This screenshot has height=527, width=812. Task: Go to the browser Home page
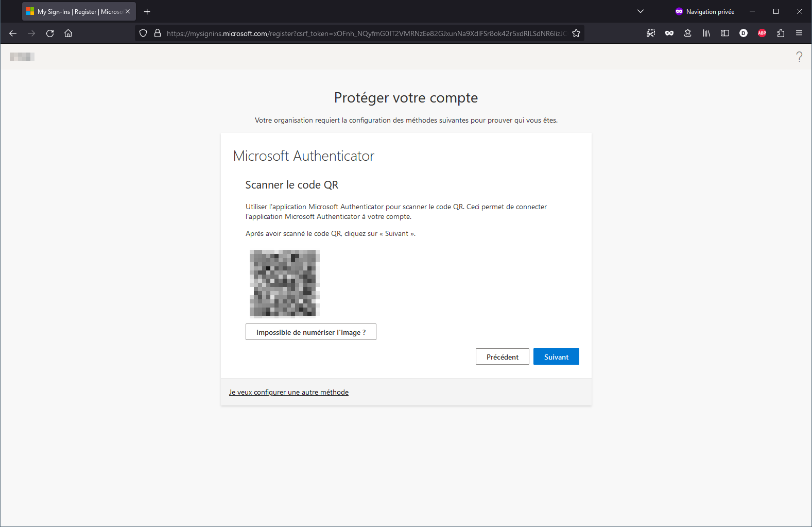68,33
